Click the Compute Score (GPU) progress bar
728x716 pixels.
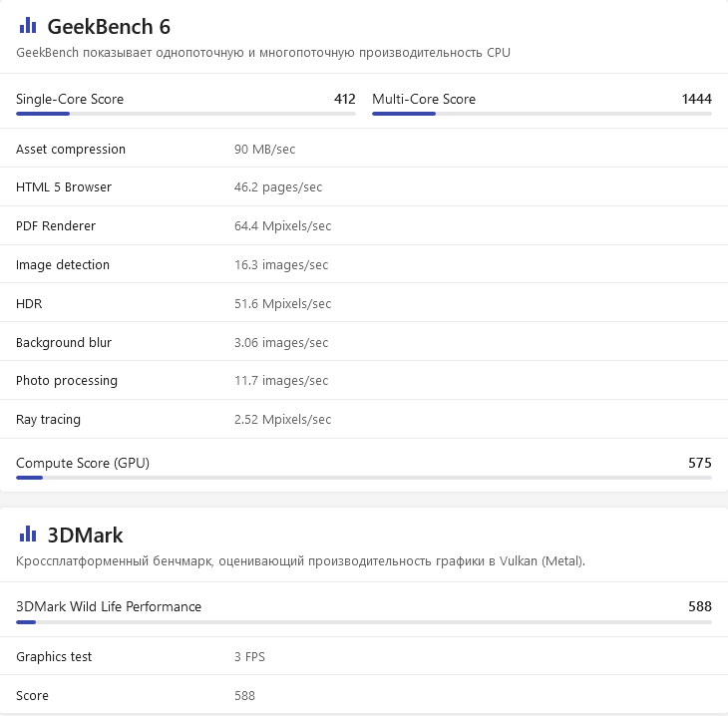tap(364, 478)
